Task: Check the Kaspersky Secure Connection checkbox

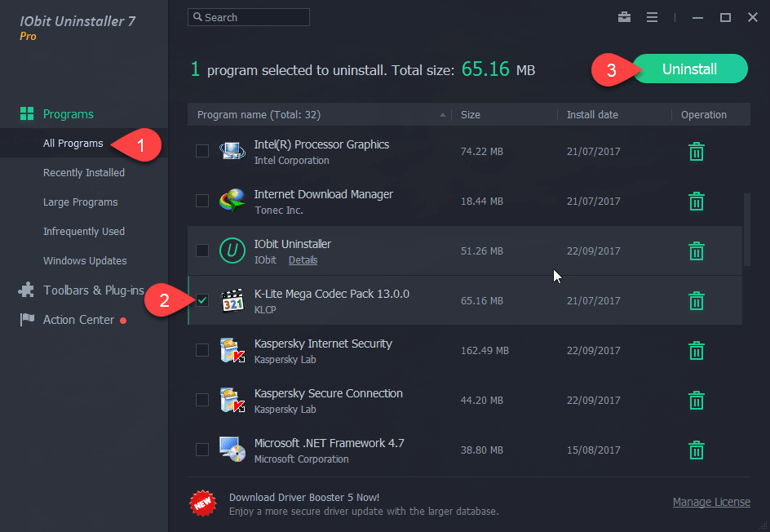Action: pos(202,400)
